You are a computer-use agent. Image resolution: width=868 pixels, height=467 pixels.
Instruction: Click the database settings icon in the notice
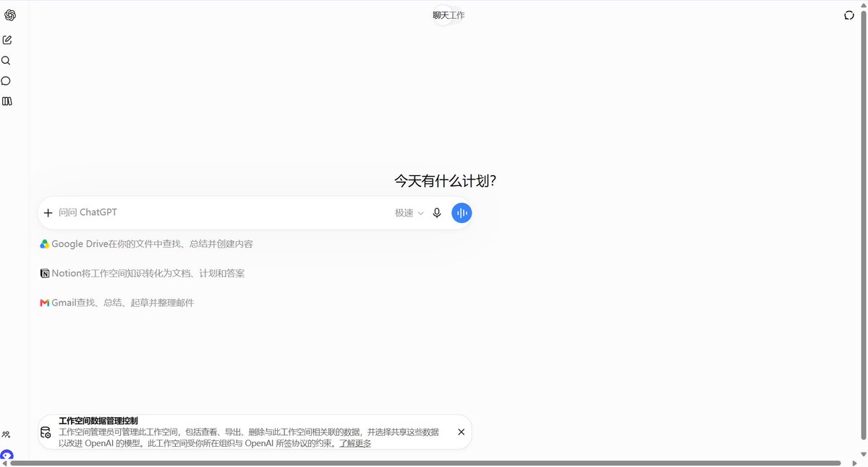46,432
